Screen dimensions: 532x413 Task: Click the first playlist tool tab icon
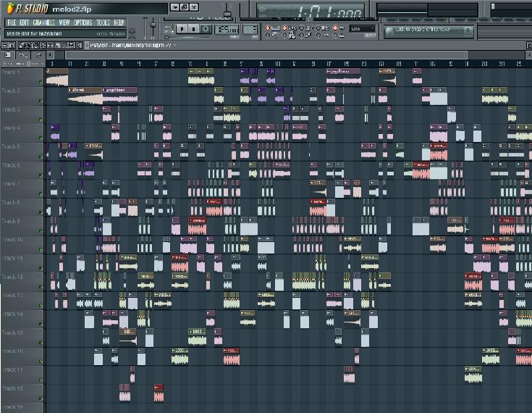(8, 55)
